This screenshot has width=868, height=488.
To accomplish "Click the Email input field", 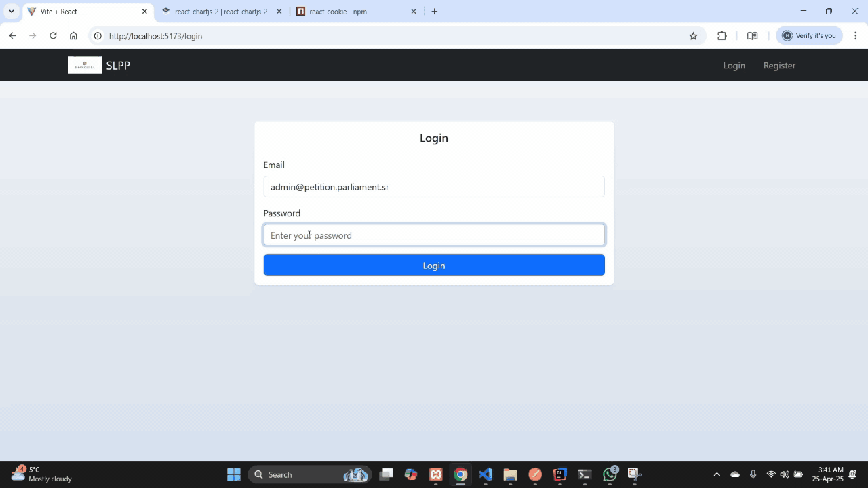I will coord(434,187).
